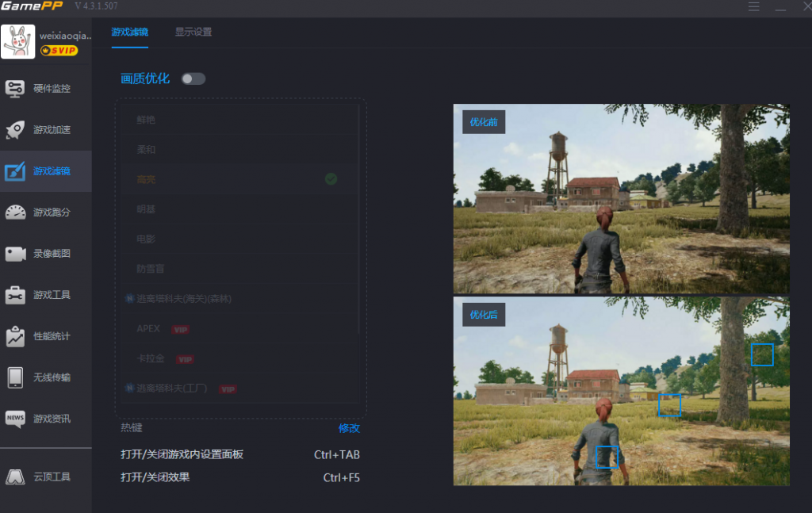
Task: Click the weixiaoqia.. username
Action: [x=65, y=36]
